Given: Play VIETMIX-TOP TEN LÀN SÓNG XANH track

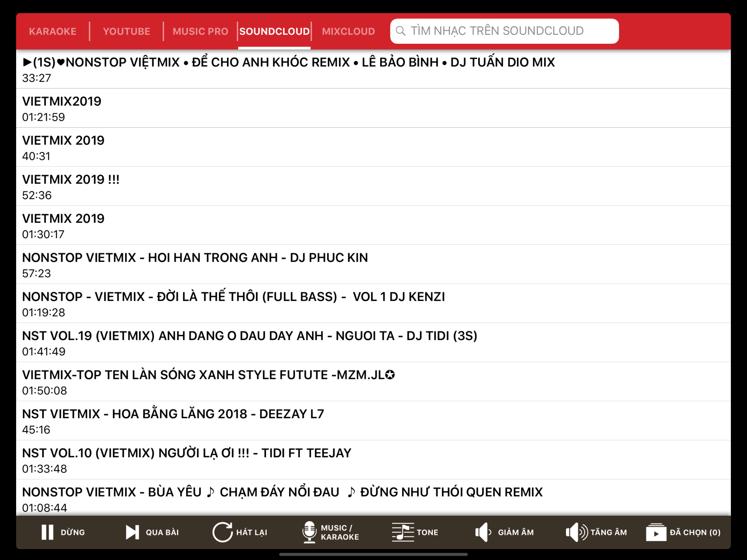Looking at the screenshot, I should [x=373, y=382].
